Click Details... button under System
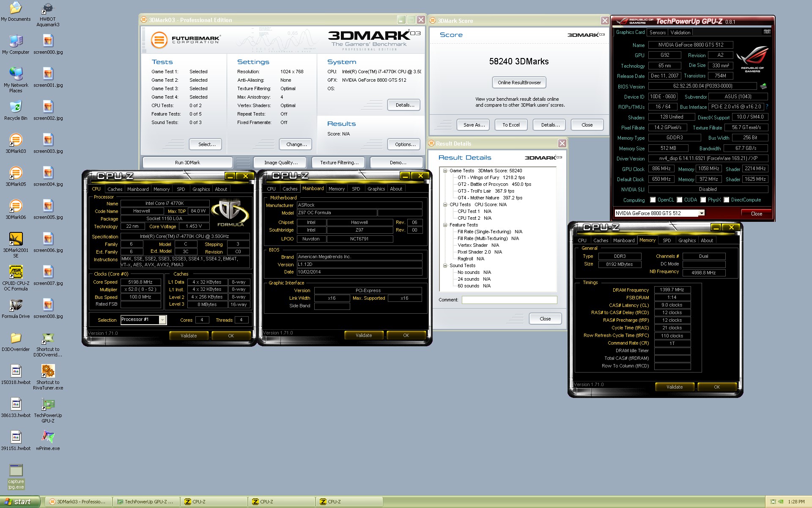This screenshot has height=508, width=812. [404, 105]
